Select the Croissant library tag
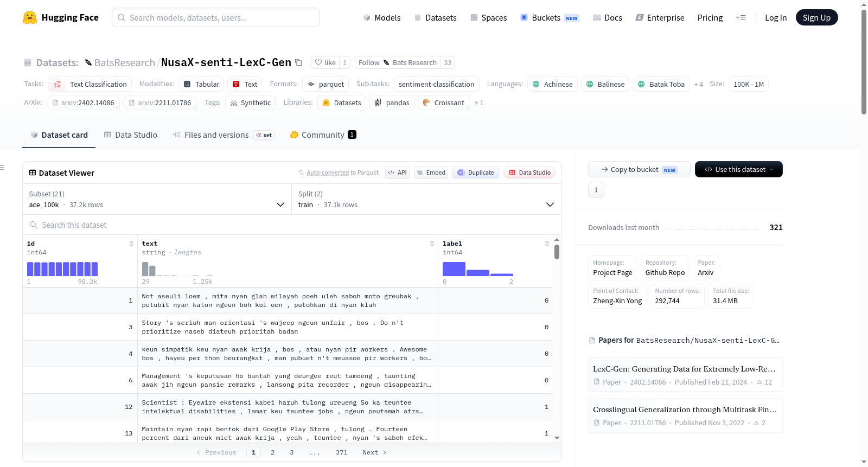 (444, 103)
